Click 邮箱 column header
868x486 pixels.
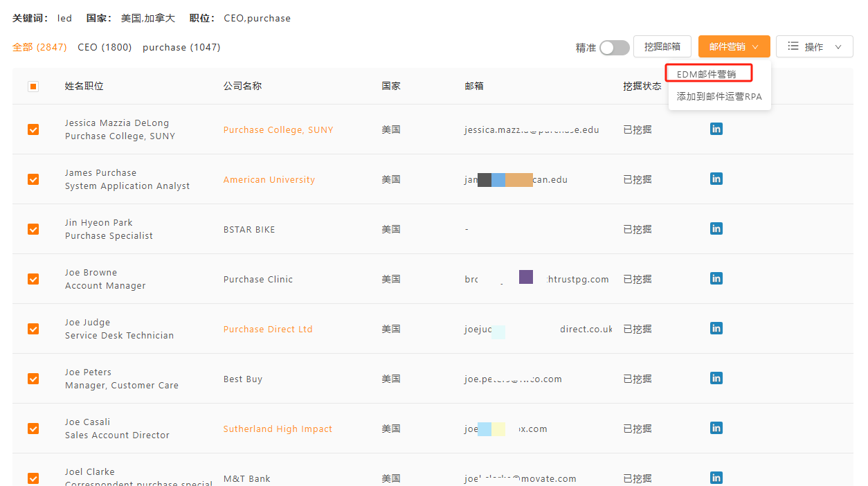474,86
